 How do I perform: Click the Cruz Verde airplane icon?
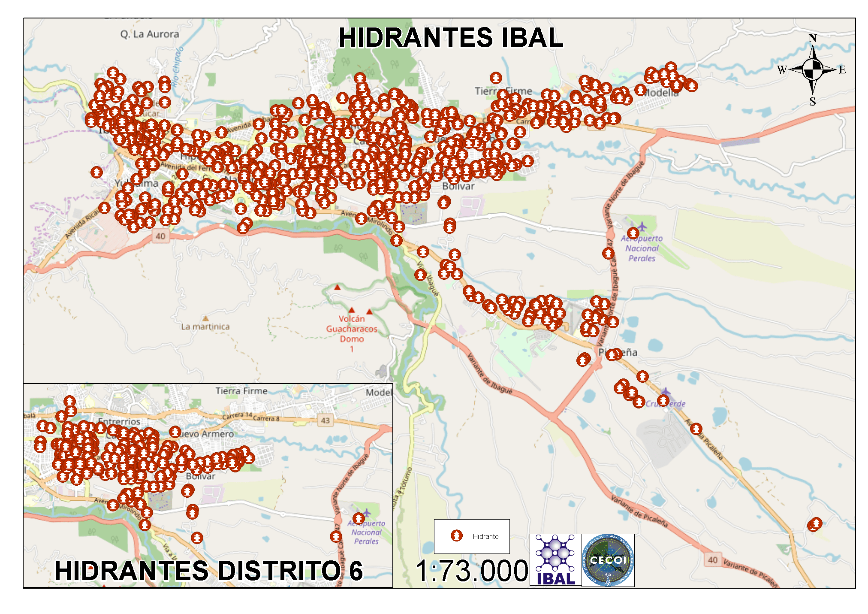point(665,391)
